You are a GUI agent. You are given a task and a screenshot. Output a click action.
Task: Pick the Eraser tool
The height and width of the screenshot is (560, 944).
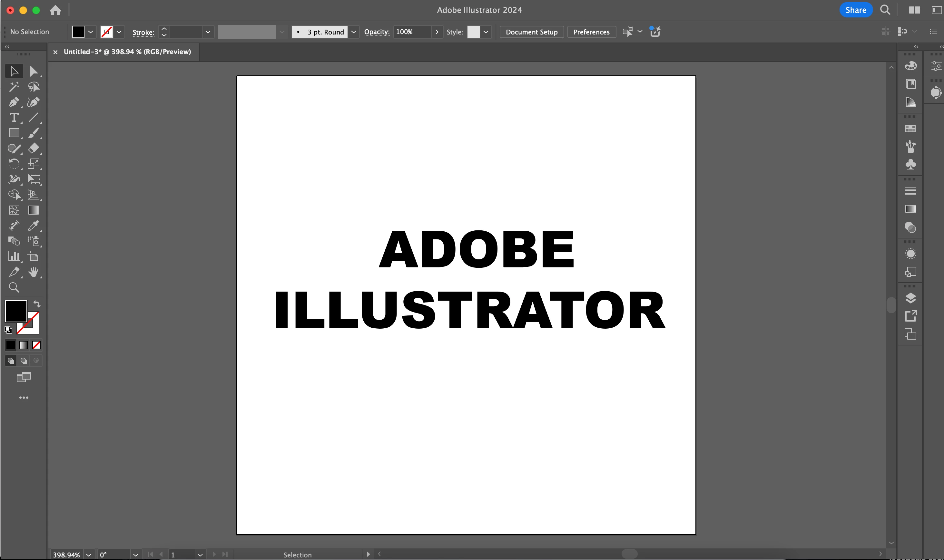[x=33, y=148]
